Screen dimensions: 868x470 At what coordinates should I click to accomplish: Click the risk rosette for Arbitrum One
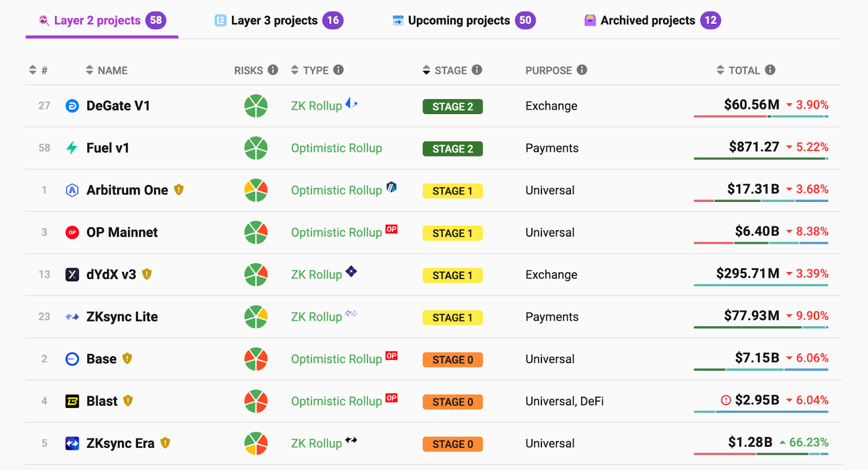(x=256, y=190)
